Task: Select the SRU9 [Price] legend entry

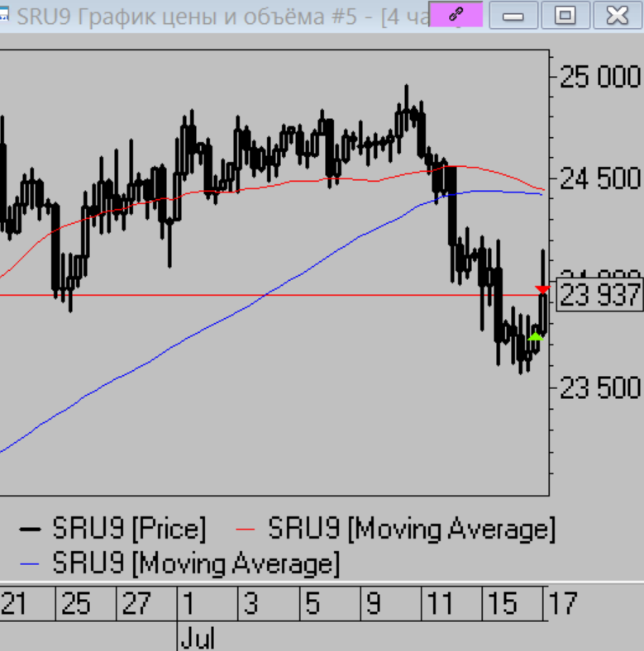Action: click(129, 528)
